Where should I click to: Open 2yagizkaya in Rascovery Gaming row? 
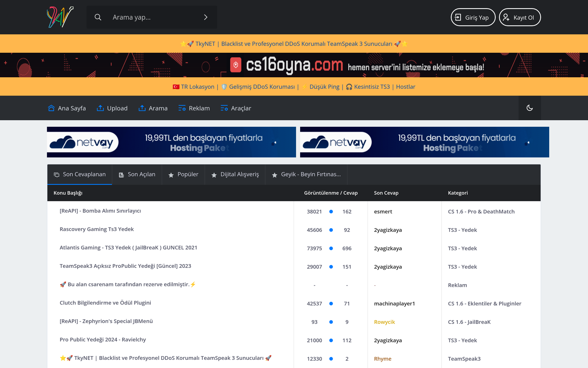[388, 230]
